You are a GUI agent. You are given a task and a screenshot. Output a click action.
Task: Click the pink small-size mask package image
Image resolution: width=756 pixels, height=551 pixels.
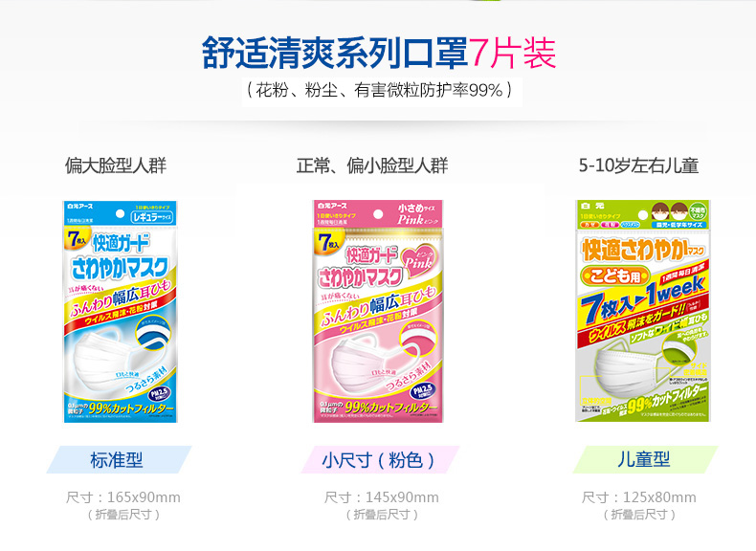pyautogui.click(x=378, y=312)
